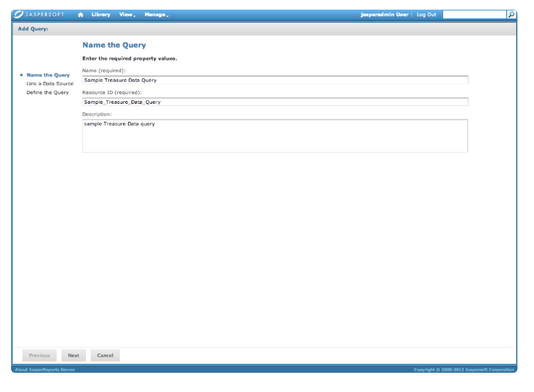Select the Link a Data Source step
The width and height of the screenshot is (534, 392).
click(50, 84)
